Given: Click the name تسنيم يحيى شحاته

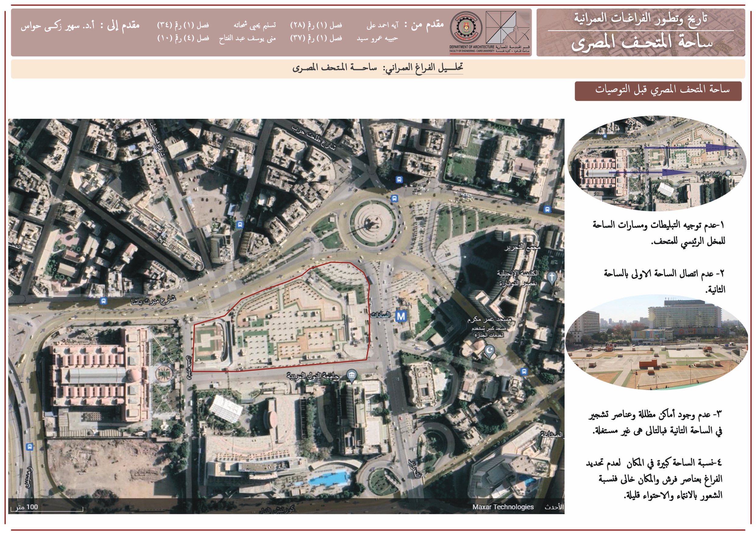Looking at the screenshot, I should click(x=254, y=25).
